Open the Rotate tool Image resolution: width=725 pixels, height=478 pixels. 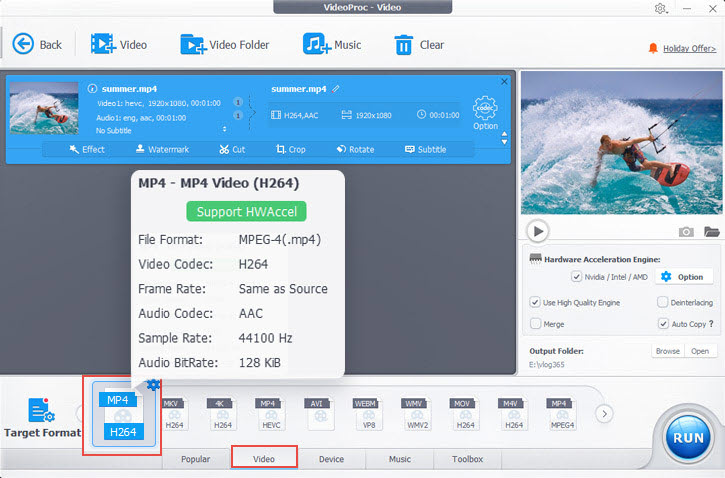point(356,149)
